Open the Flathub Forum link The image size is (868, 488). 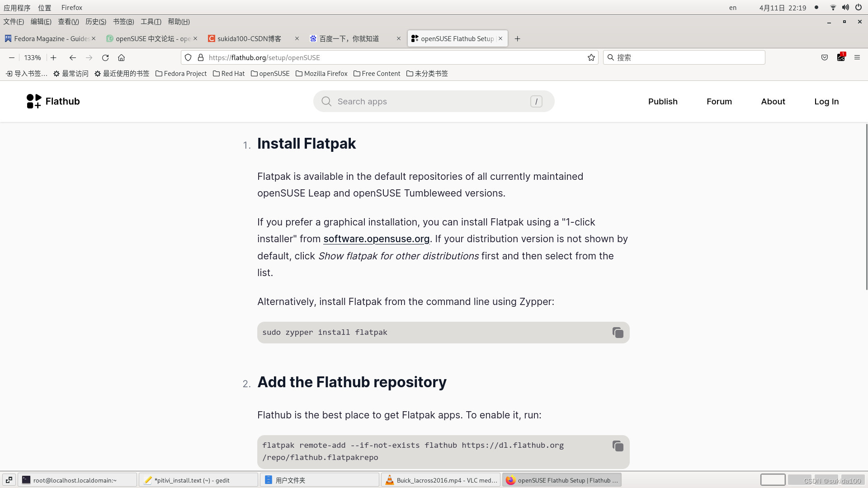[719, 102]
